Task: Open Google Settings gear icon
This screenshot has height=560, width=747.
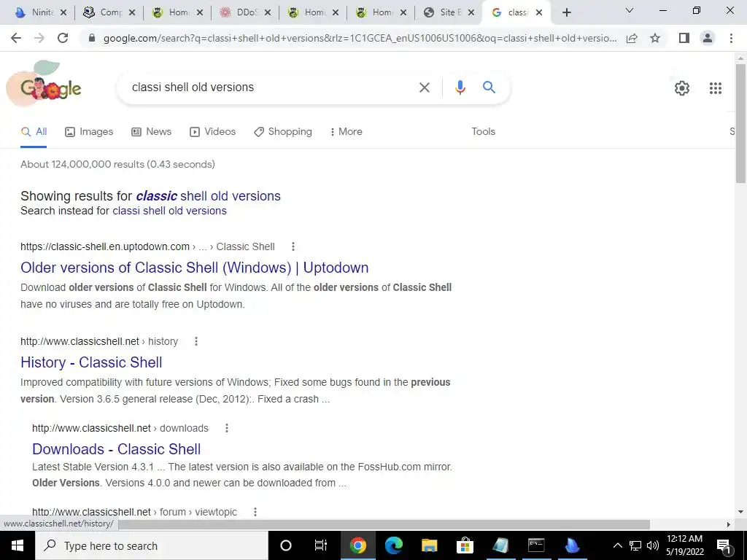Action: point(682,88)
